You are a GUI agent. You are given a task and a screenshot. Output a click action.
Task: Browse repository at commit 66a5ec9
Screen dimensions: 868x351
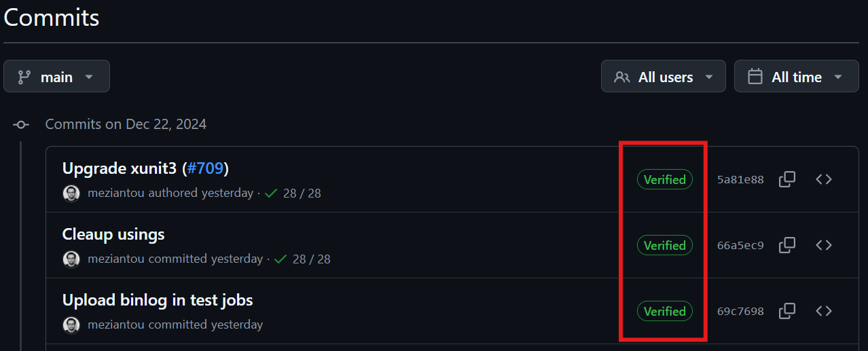824,245
